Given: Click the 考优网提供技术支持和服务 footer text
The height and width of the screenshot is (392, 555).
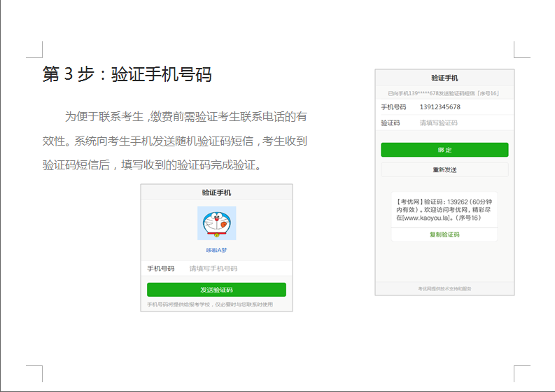Looking at the screenshot, I should (444, 288).
